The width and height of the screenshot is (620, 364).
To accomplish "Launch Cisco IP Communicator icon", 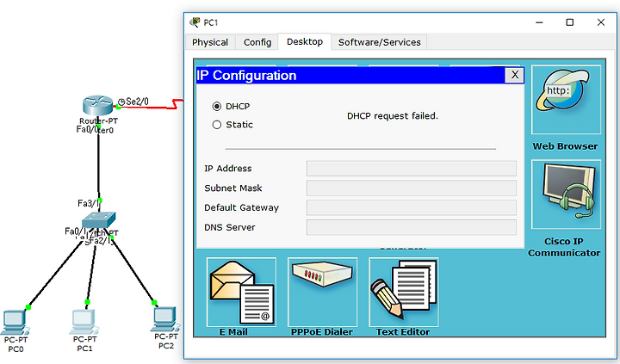I will 566,194.
